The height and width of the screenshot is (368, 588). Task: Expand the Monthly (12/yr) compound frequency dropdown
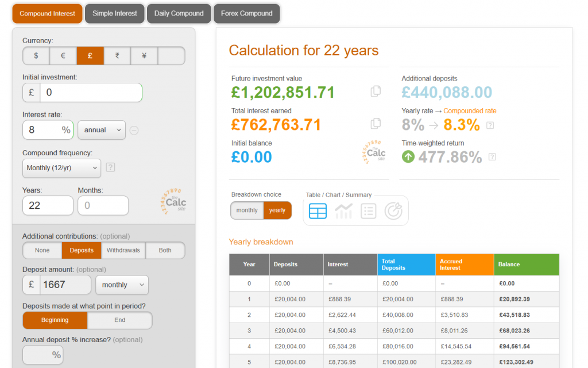[x=62, y=168]
